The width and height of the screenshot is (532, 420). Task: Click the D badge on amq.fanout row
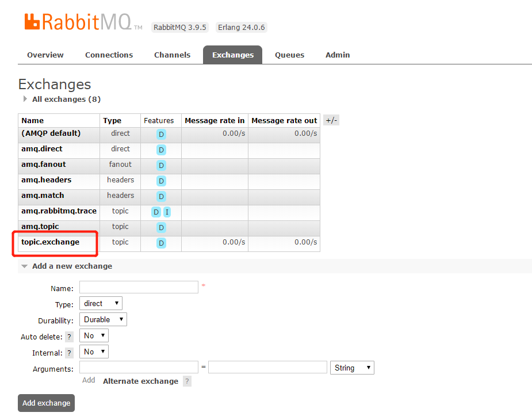coord(161,165)
